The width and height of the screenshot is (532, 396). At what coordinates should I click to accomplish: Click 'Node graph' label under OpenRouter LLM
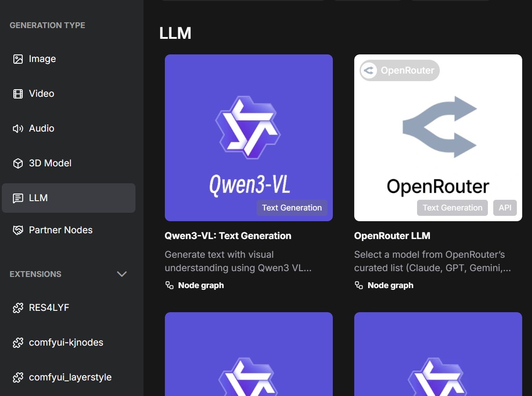[390, 285]
